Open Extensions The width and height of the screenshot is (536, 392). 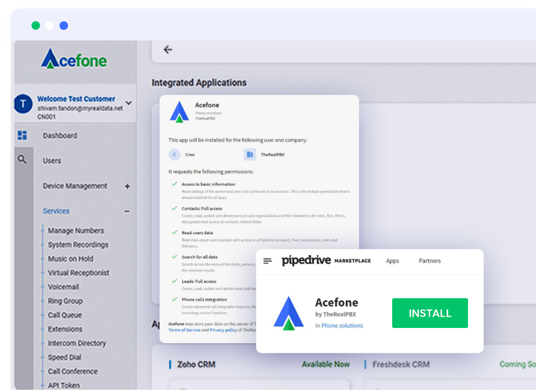pyautogui.click(x=65, y=329)
